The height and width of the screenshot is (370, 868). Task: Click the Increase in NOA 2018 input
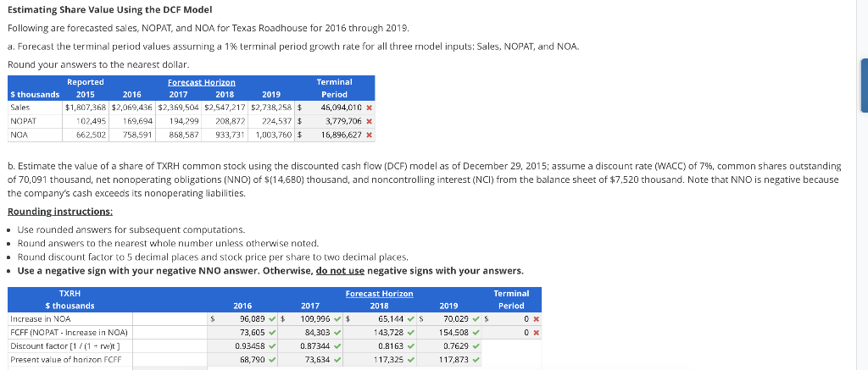coord(379,318)
